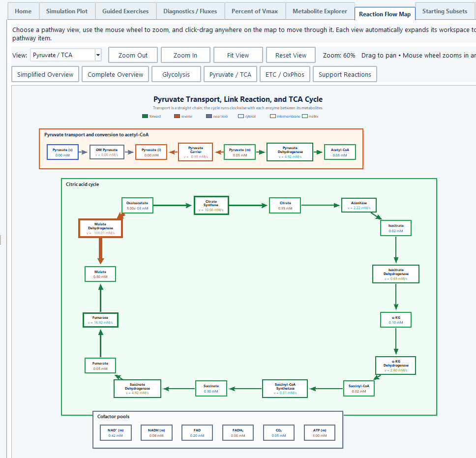This screenshot has width=476, height=458.
Task: Click the Isocitrate Dehydrogenase enzyme node
Action: (x=396, y=274)
